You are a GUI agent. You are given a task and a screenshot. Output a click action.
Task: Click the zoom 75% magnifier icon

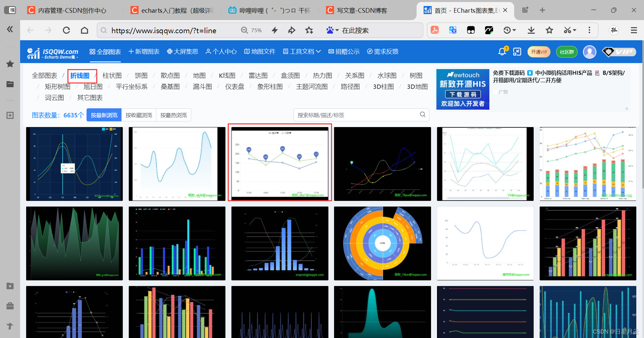[245, 31]
